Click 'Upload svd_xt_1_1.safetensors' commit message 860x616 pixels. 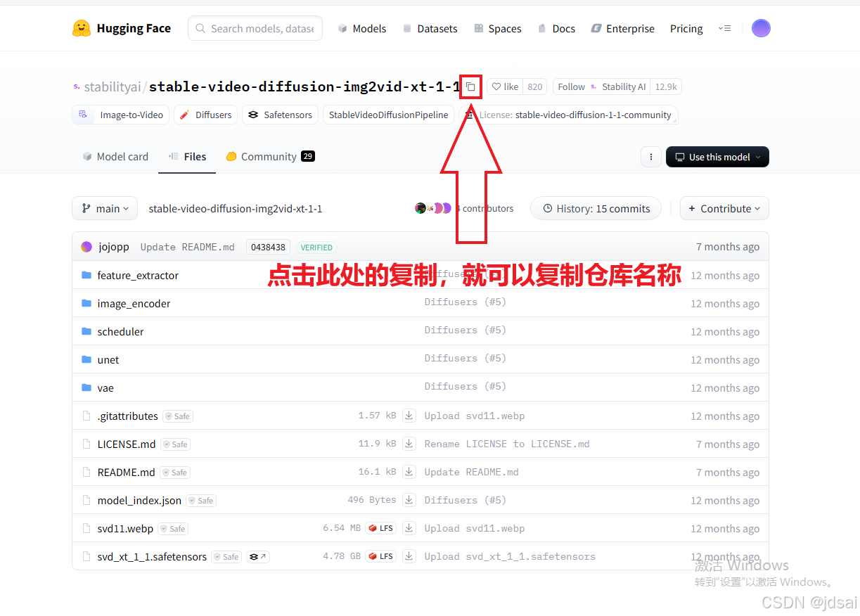click(x=510, y=556)
